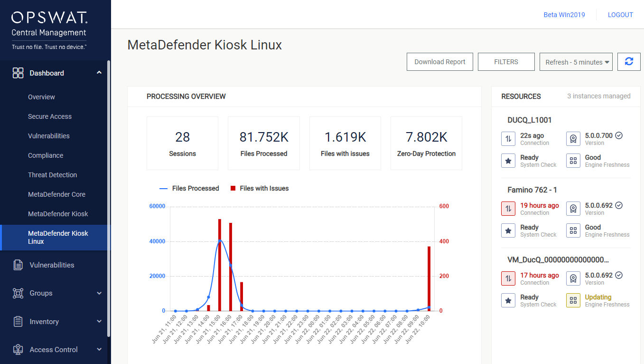Select Threat Detection in sidebar

52,175
